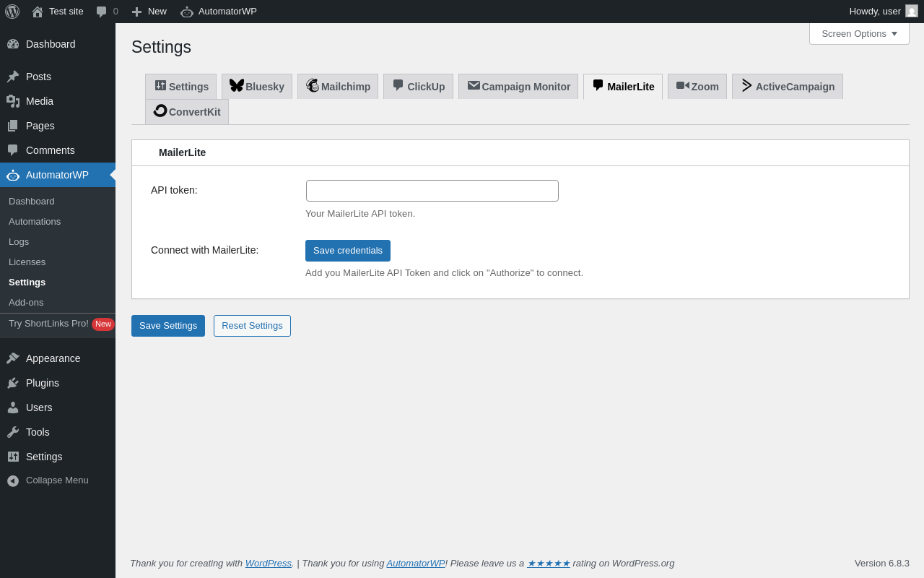This screenshot has height=578, width=924.
Task: Click the Version 6.8.3 footer text
Action: click(x=882, y=564)
